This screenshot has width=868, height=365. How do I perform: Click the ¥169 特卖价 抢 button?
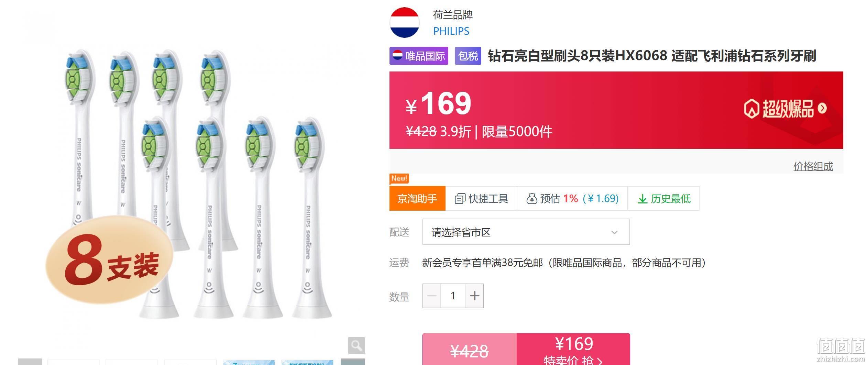click(573, 349)
